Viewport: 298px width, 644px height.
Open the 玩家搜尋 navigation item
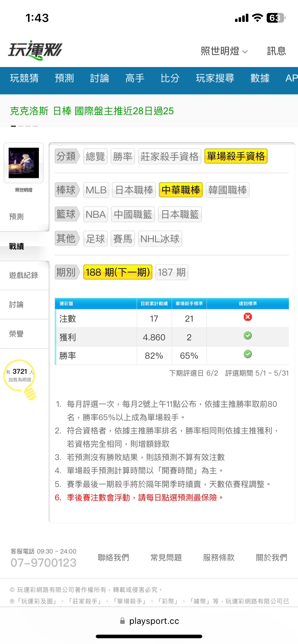coord(215,78)
